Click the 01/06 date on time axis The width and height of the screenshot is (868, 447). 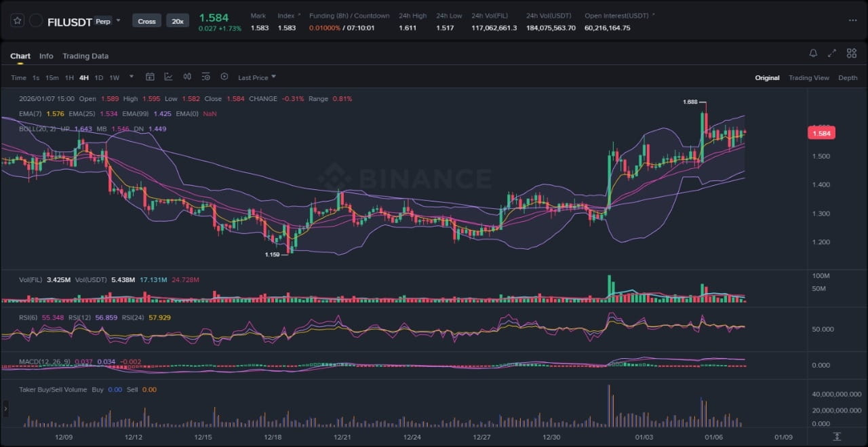(713, 438)
